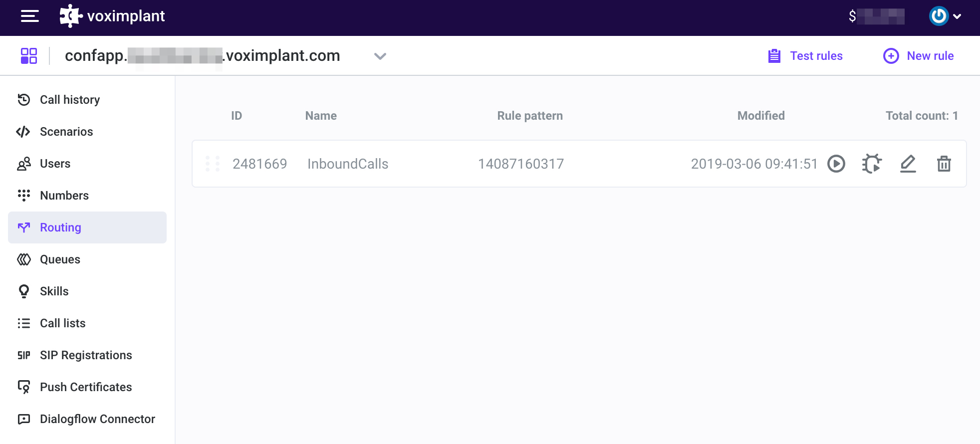980x444 pixels.
Task: Open the hamburger navigation menu
Action: 30,16
